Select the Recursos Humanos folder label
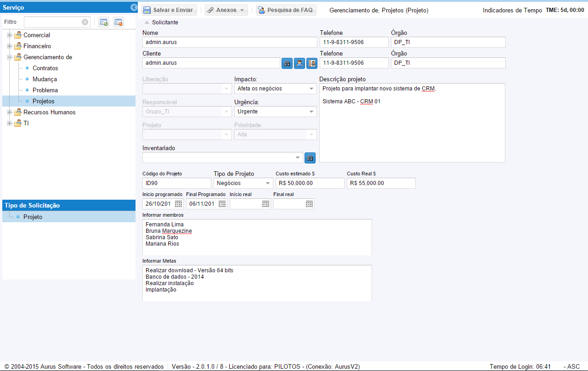588x371 pixels. click(x=50, y=112)
